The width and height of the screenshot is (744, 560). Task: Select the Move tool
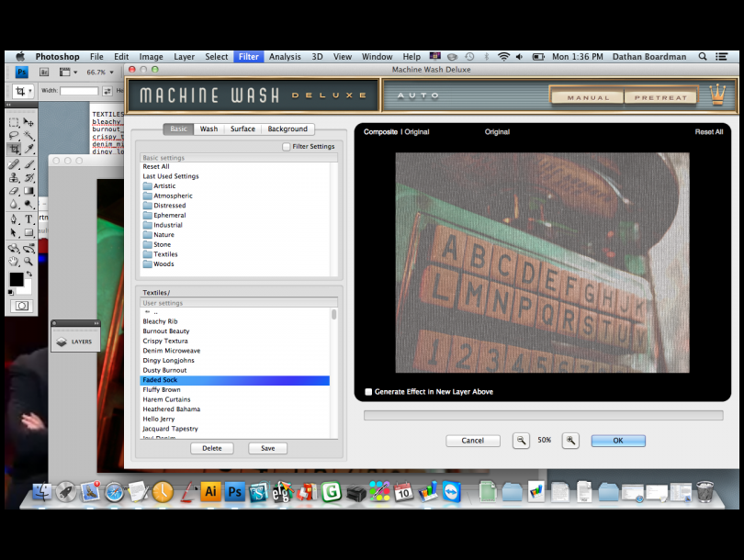point(29,122)
